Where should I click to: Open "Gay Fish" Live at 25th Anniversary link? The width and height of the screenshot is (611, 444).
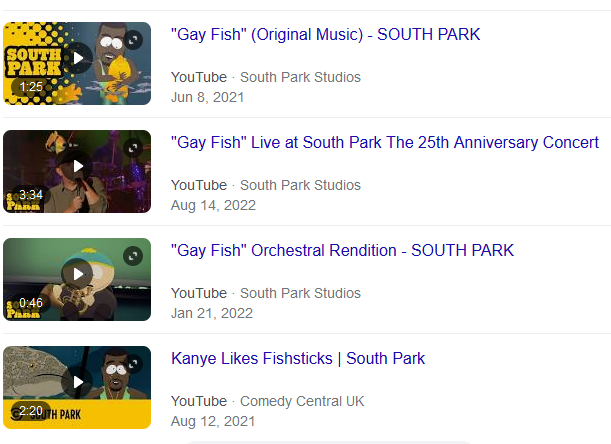point(385,143)
